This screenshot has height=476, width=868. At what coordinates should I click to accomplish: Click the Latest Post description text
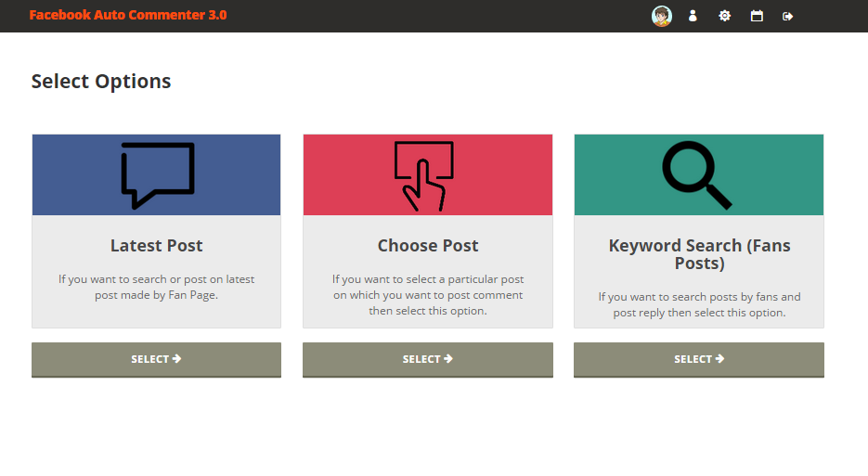[x=156, y=287]
